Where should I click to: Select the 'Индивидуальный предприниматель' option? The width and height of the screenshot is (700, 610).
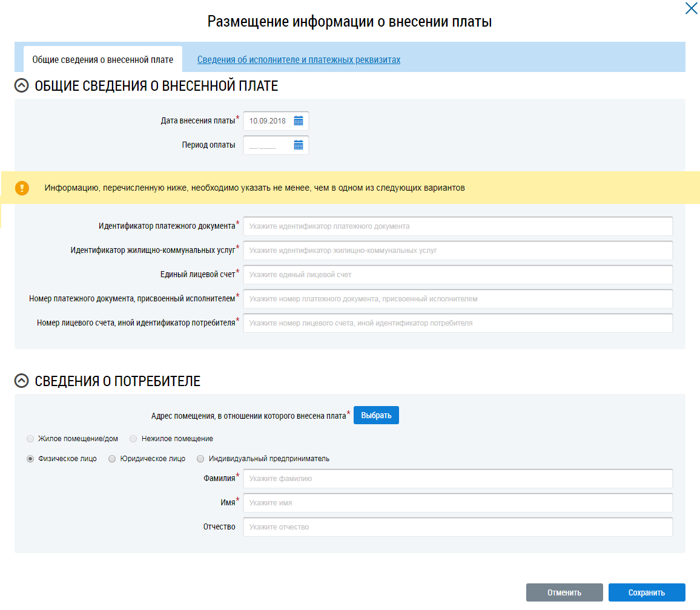coord(200,459)
